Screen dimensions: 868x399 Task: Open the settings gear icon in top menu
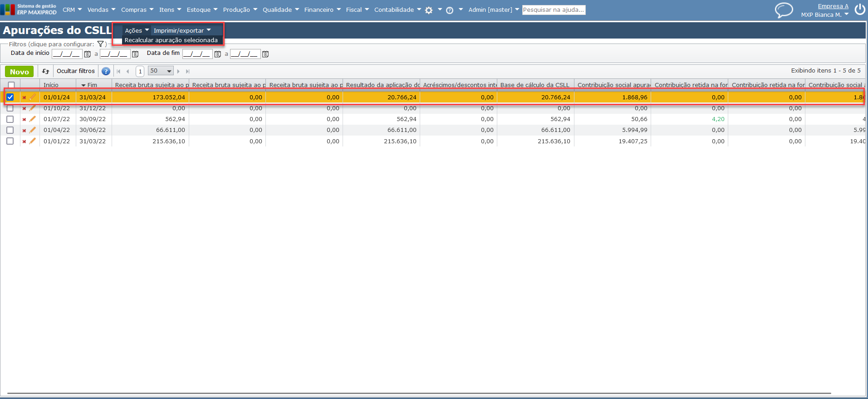429,10
